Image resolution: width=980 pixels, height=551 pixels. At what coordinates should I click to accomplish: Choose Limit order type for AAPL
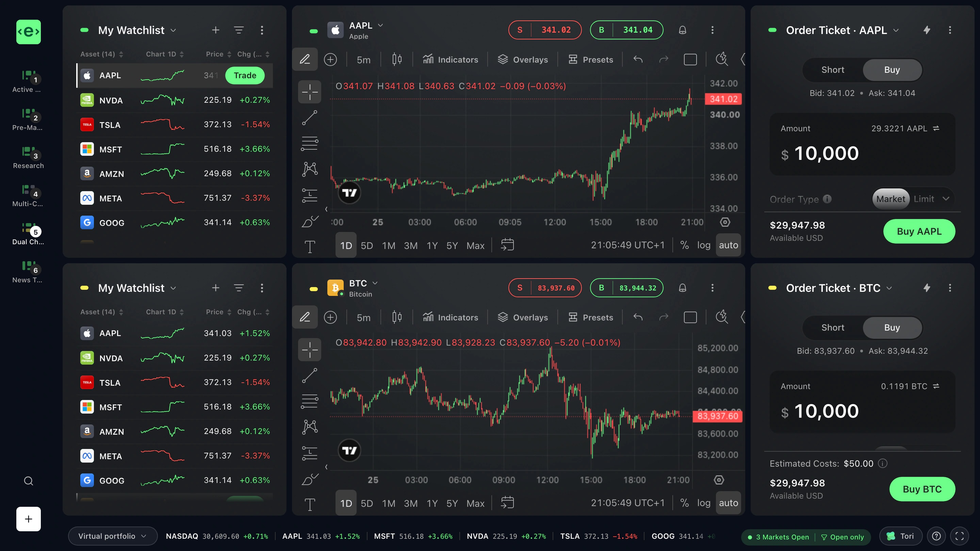[924, 199]
